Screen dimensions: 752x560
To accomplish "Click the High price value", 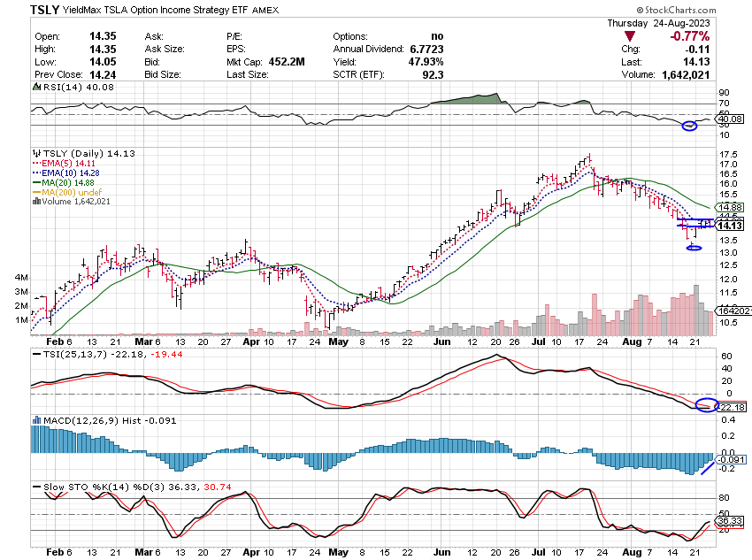I will point(103,50).
